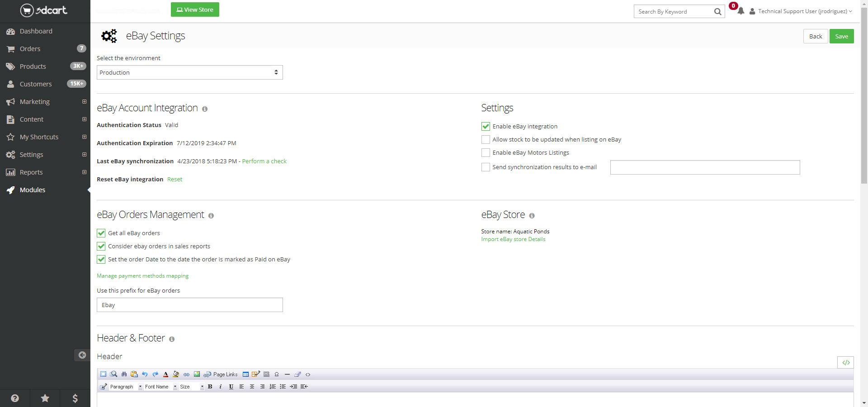Enable eBay Motors Listings checkbox

[486, 153]
